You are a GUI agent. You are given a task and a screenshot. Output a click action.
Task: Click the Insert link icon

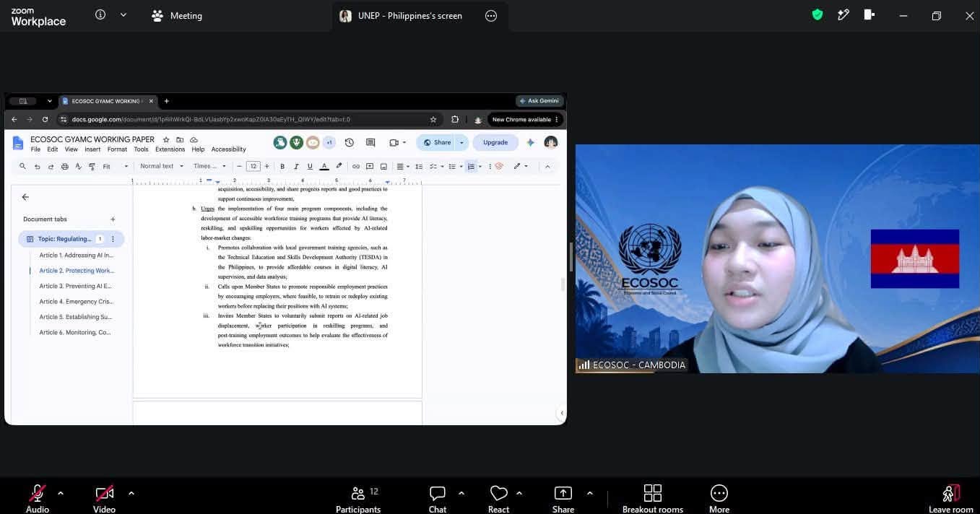point(355,166)
